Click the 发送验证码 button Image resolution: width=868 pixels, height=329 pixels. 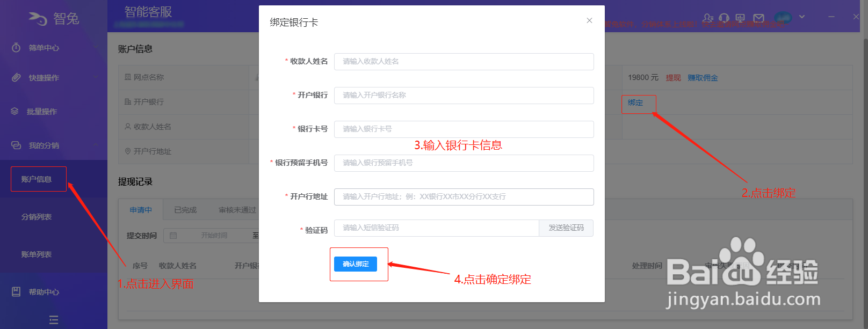(x=566, y=228)
